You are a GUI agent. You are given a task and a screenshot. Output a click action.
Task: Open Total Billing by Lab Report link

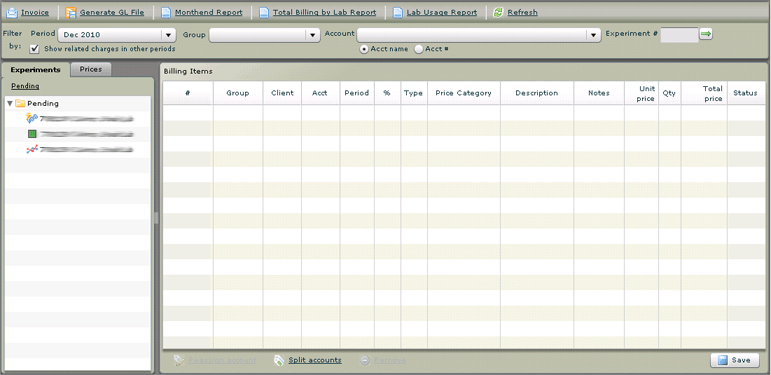[x=325, y=13]
